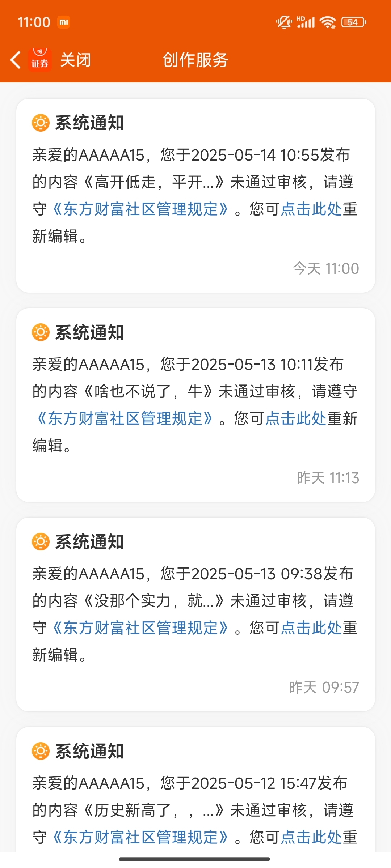
Task: Tap sun icon of second 系统通知 card
Action: point(41,332)
